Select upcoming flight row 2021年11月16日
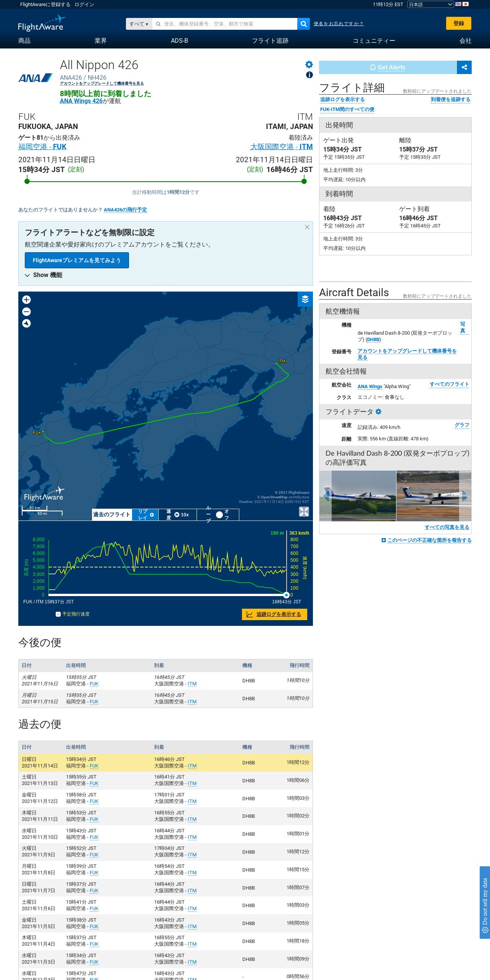The height and width of the screenshot is (980, 490). (x=166, y=680)
